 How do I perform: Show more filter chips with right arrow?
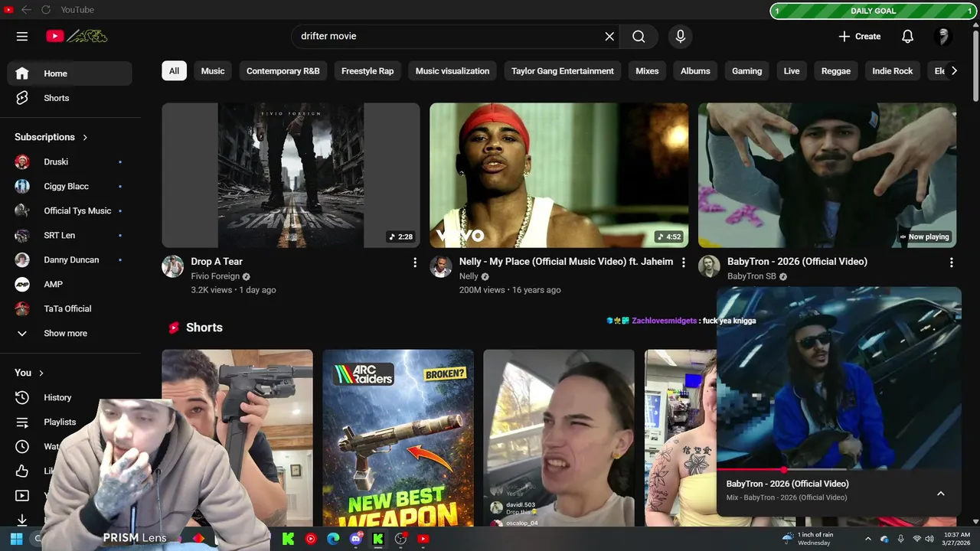[953, 70]
